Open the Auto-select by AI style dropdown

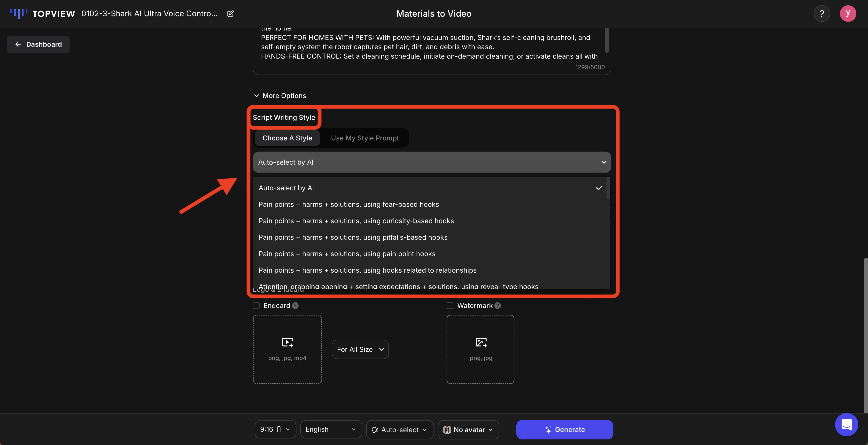click(x=432, y=162)
